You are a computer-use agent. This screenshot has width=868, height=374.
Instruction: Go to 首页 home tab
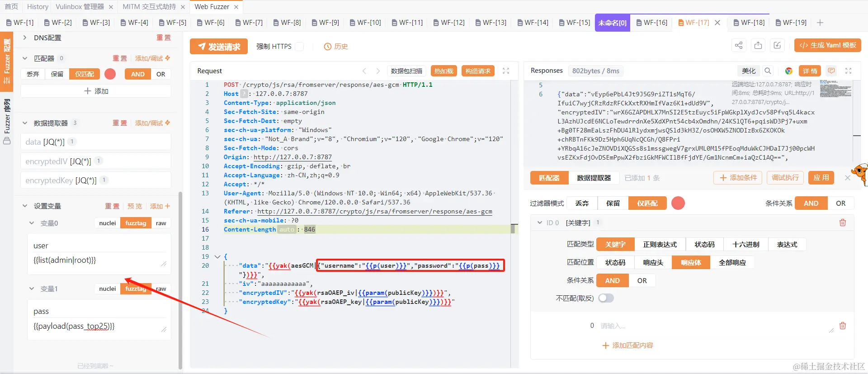(x=11, y=7)
